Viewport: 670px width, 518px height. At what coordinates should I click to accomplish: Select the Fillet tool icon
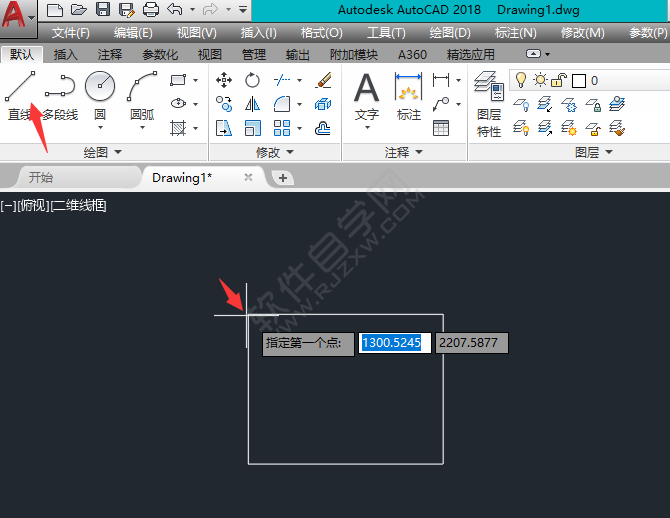click(282, 104)
